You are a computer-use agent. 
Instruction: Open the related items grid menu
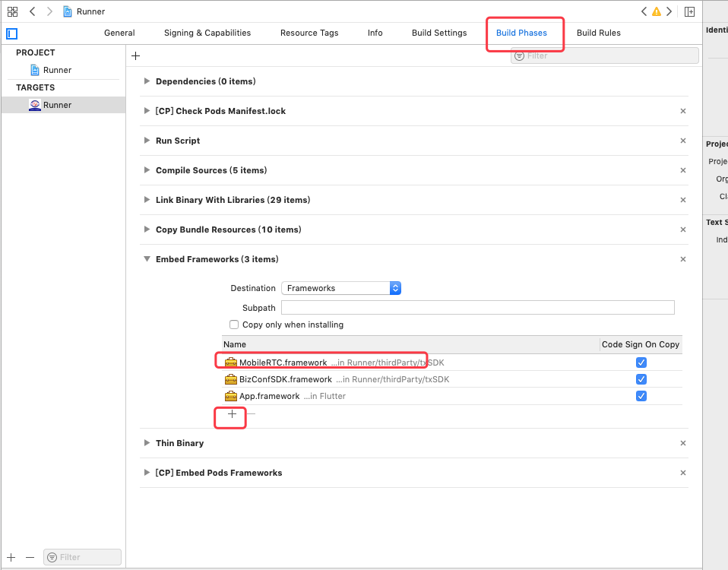pos(12,11)
